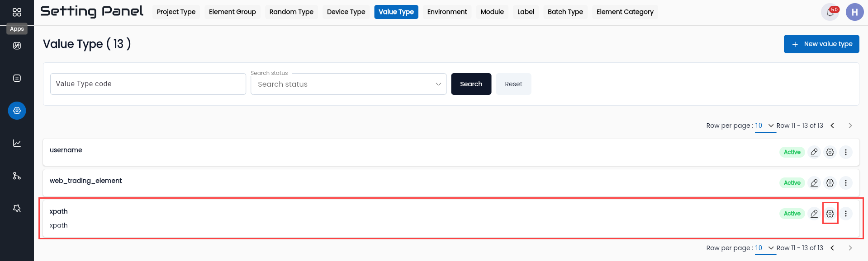The height and width of the screenshot is (261, 868).
Task: Open top Row per page dropdown
Action: click(765, 126)
